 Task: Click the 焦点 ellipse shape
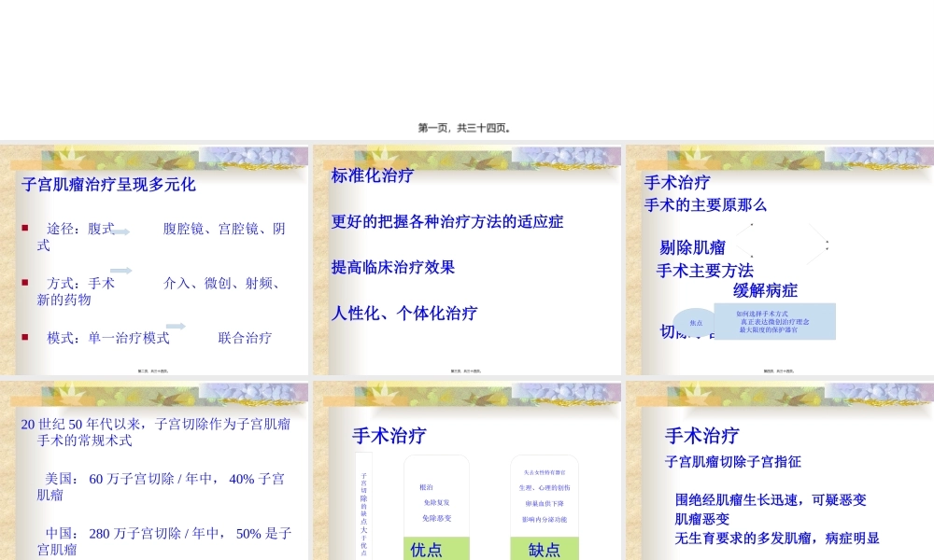tap(695, 323)
